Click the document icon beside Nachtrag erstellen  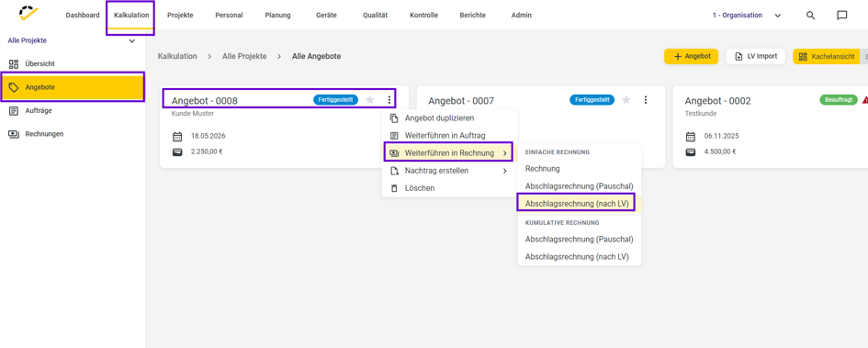pos(394,171)
